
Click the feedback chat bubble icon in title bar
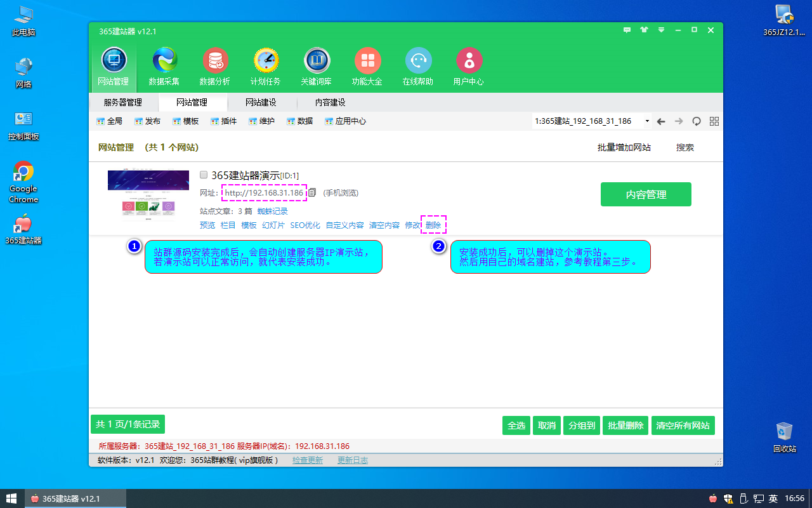click(x=627, y=30)
